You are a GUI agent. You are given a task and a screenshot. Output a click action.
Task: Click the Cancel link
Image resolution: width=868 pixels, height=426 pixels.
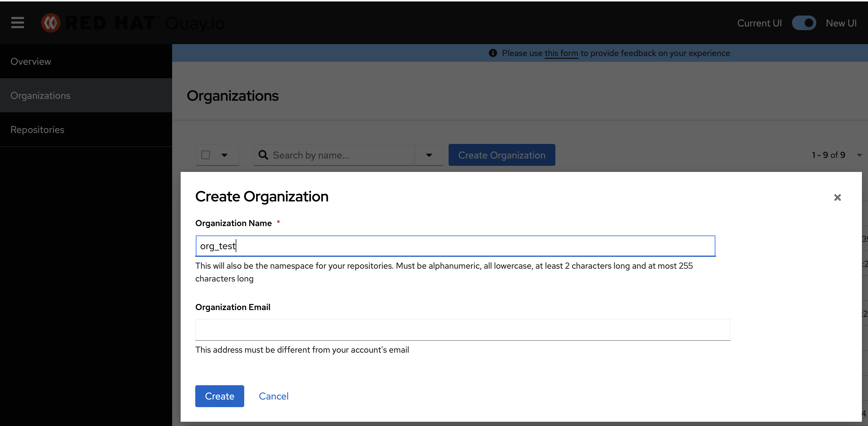pos(273,396)
